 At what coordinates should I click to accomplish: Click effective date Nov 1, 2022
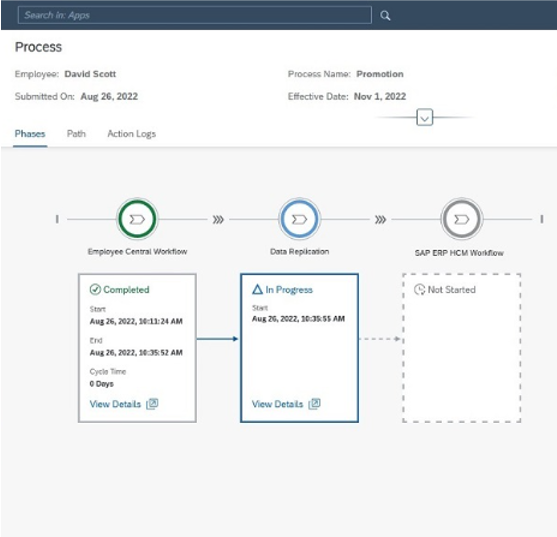coord(380,97)
